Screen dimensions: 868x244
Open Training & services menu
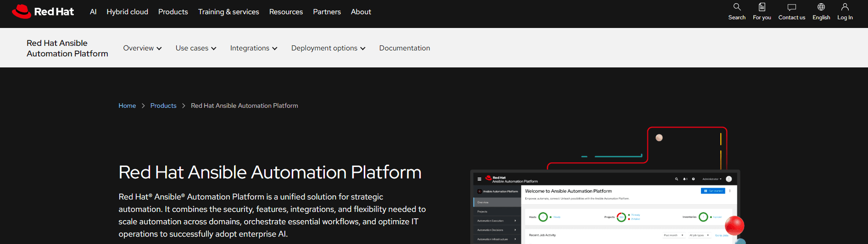coord(228,12)
